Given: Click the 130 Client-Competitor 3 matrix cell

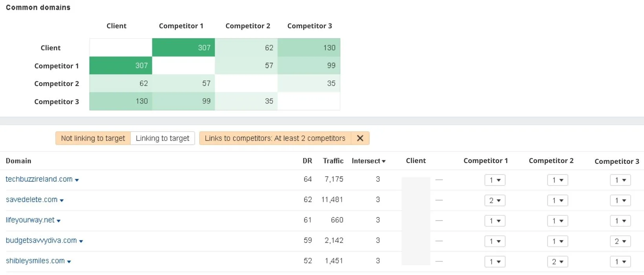Looking at the screenshot, I should pos(309,48).
